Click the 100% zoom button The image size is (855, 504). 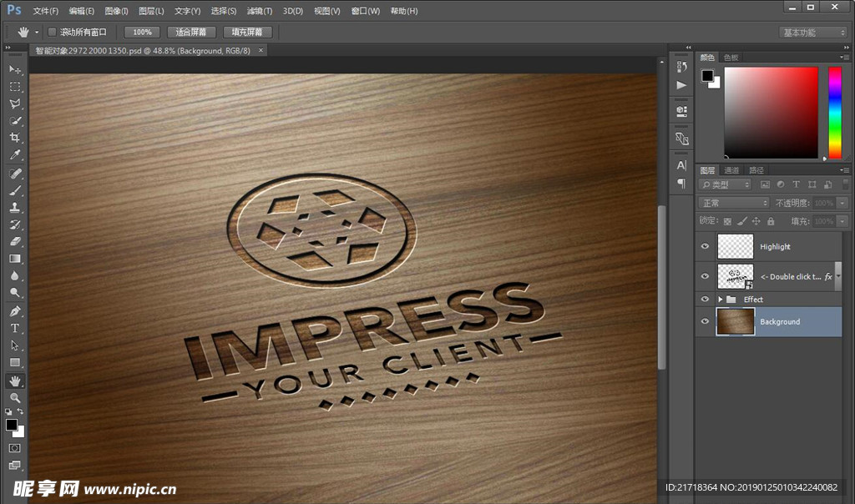(x=142, y=33)
